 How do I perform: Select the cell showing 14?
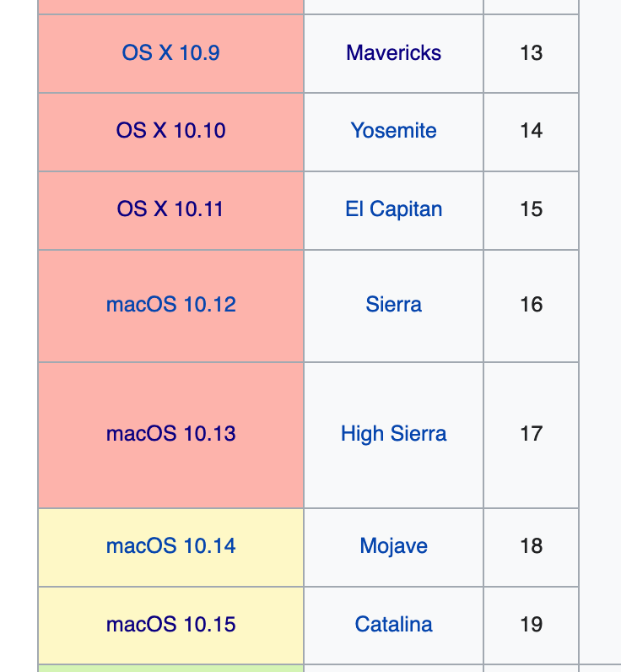pyautogui.click(x=531, y=131)
